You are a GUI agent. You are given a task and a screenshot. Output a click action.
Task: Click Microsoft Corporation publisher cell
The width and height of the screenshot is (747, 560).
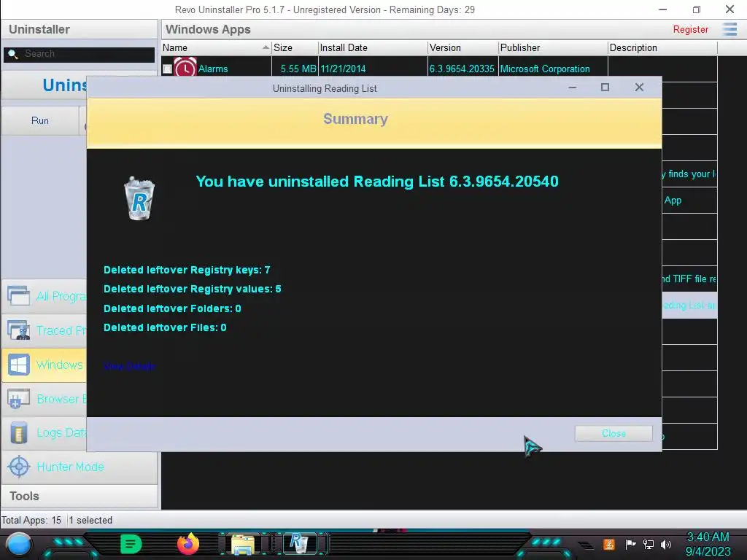(x=544, y=69)
